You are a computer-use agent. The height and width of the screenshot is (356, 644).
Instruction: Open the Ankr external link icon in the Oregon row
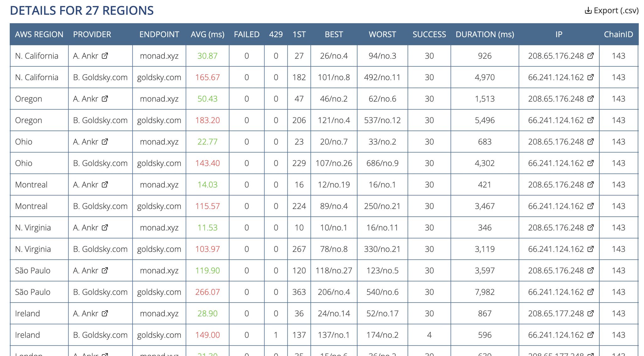point(105,99)
